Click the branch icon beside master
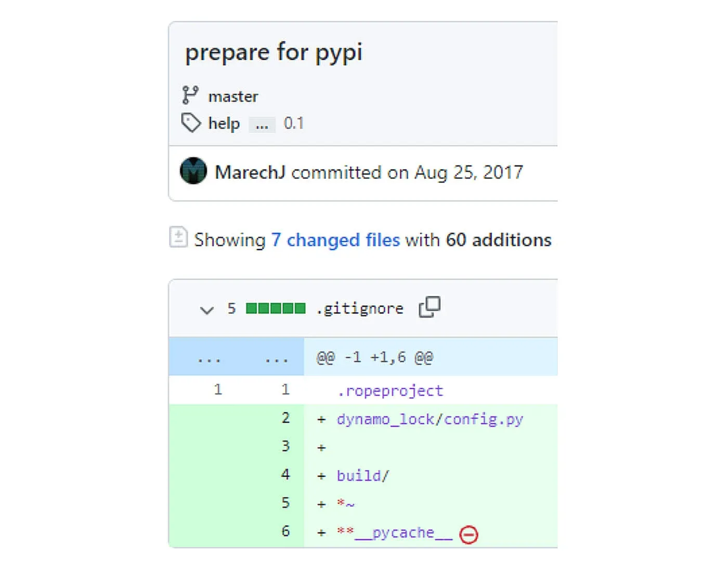This screenshot has width=728, height=563. (191, 95)
